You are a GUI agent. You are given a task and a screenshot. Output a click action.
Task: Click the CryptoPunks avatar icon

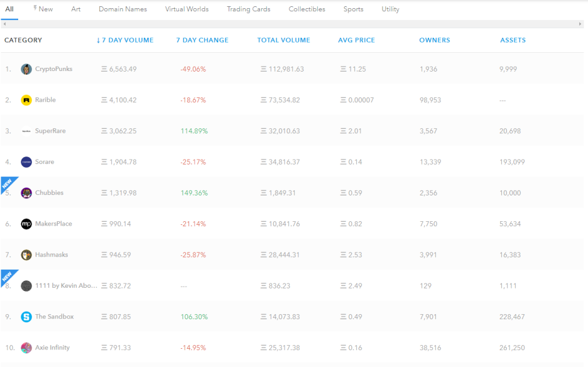26,69
